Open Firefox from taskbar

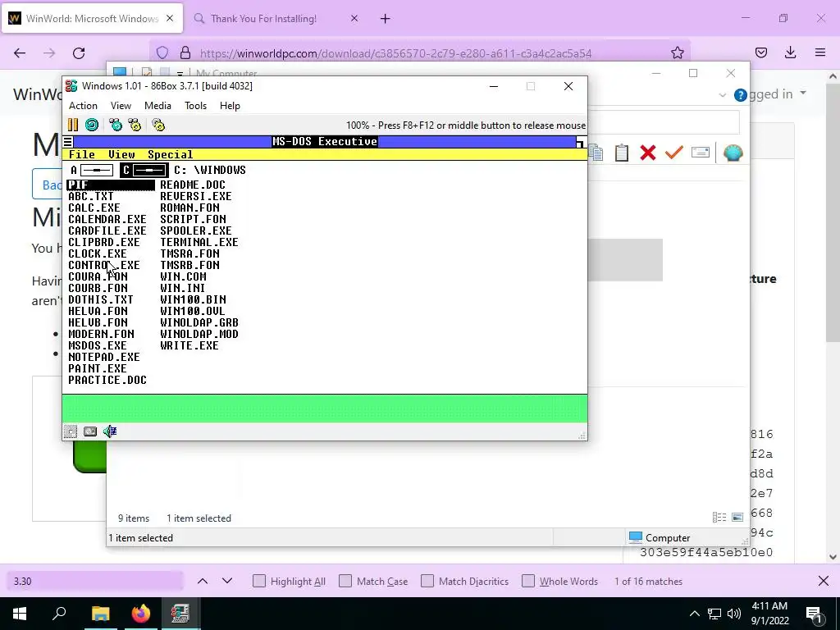tap(141, 614)
